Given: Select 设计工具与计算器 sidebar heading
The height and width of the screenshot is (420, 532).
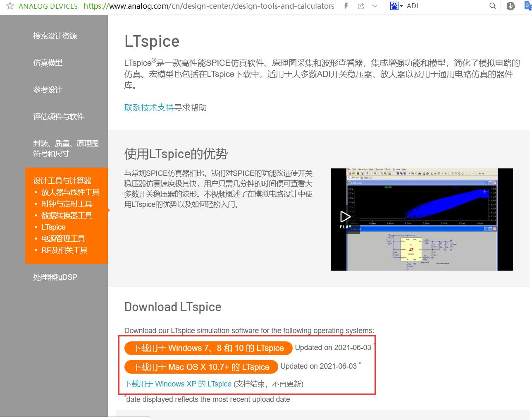Looking at the screenshot, I should point(62,181).
